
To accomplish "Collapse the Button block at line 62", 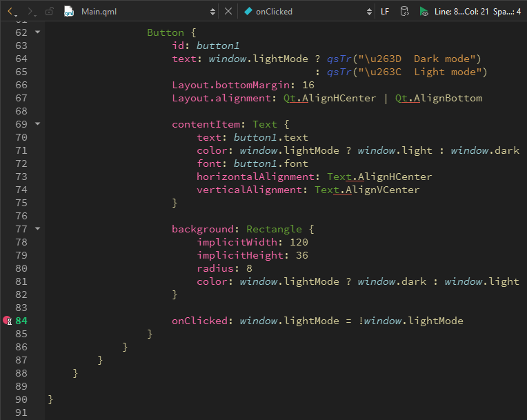I will [38, 32].
